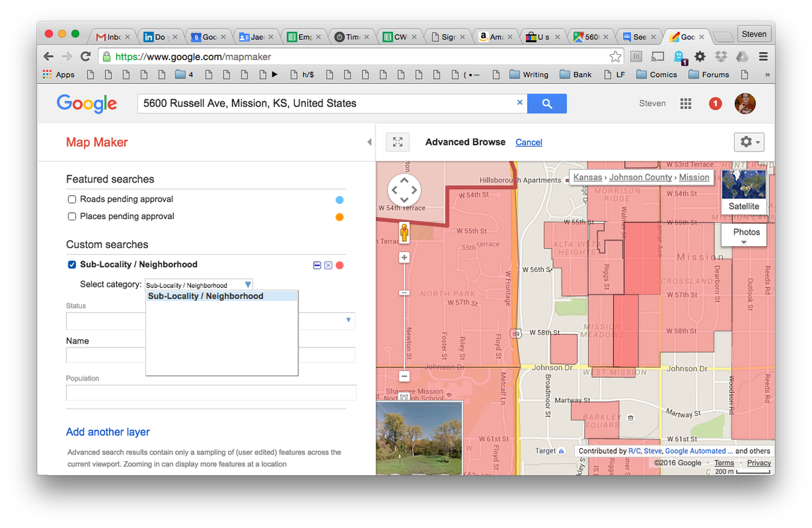Switch to the CW spreadsheet tab
This screenshot has height=528, width=812.
tap(399, 37)
